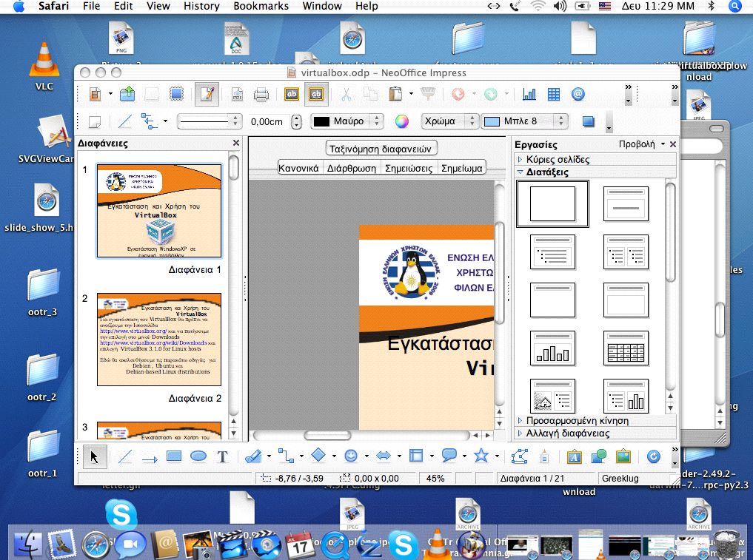The image size is (753, 560).
Task: Switch to the Σημειώσεις tab
Action: pyautogui.click(x=409, y=169)
